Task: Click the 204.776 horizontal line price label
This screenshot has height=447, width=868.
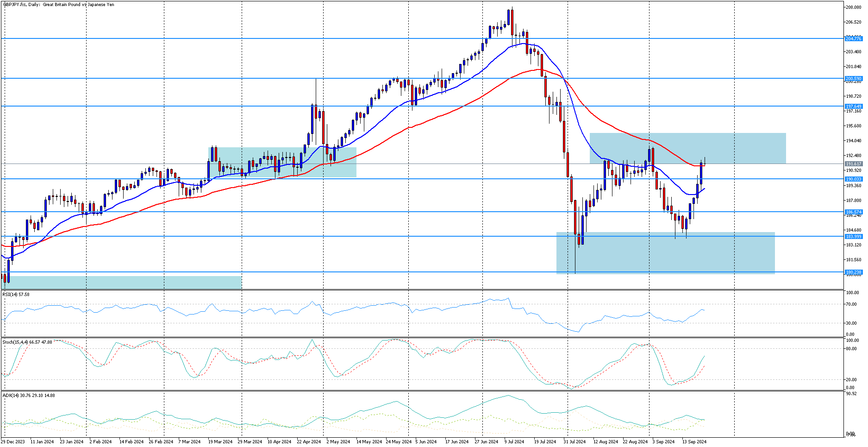Action: tap(853, 39)
